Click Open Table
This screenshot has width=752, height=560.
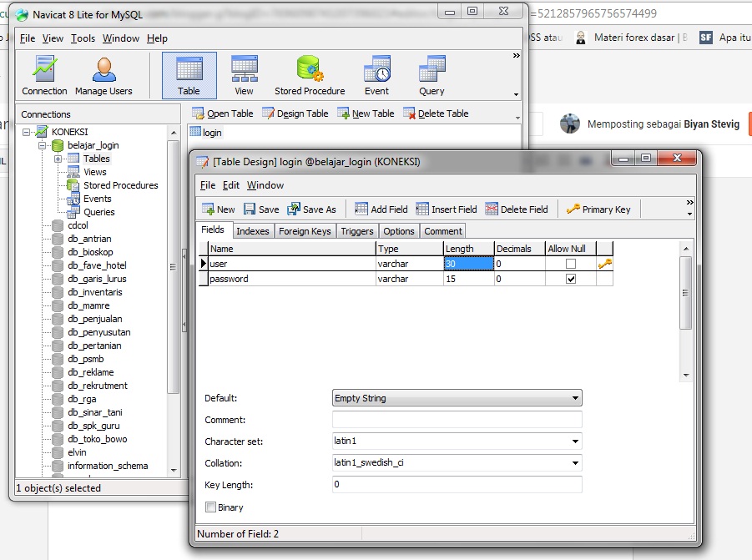coord(223,114)
